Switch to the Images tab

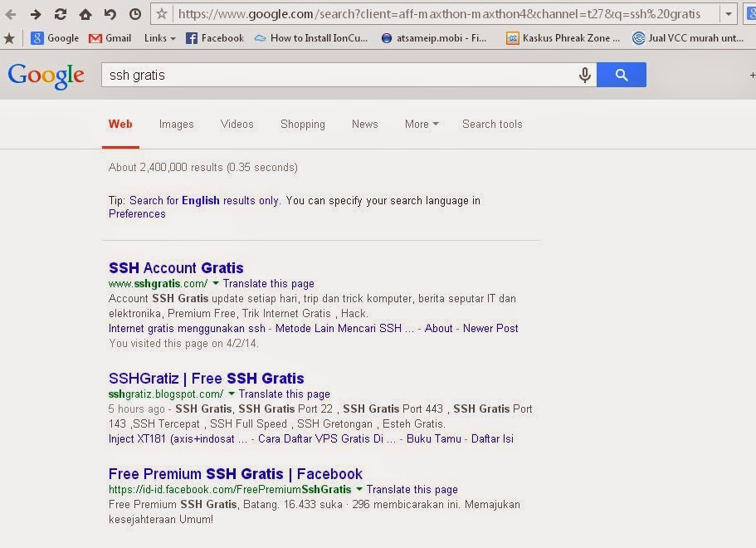click(177, 125)
